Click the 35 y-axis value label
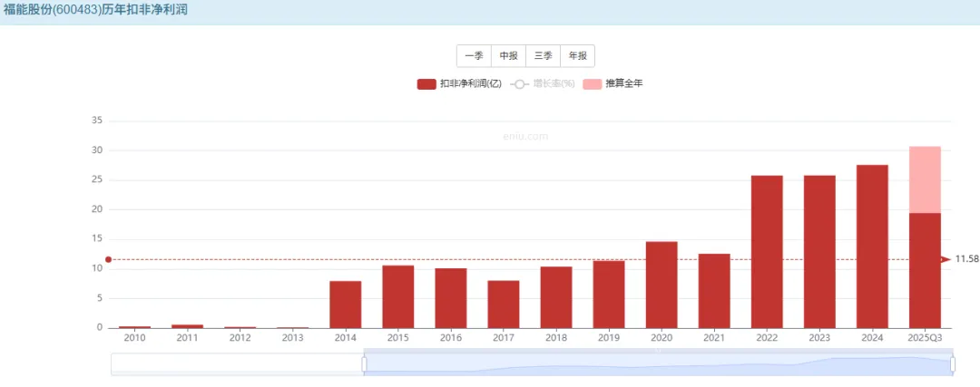 (x=96, y=121)
